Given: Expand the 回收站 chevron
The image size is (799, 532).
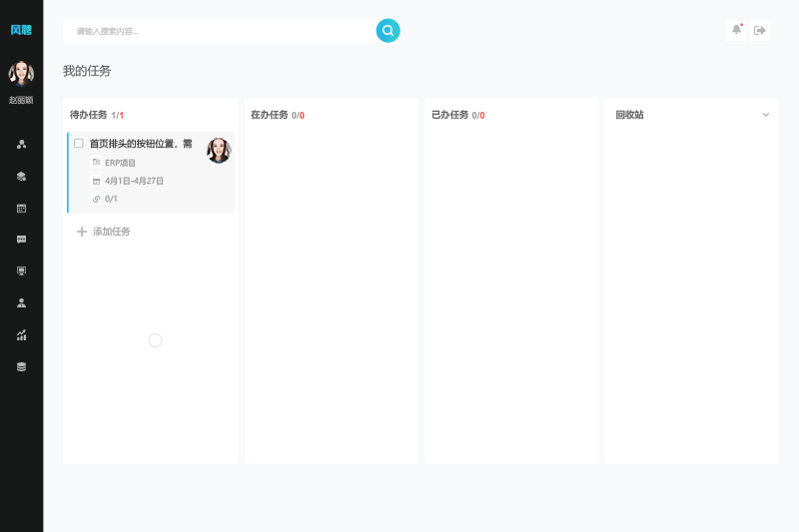Looking at the screenshot, I should (x=765, y=115).
